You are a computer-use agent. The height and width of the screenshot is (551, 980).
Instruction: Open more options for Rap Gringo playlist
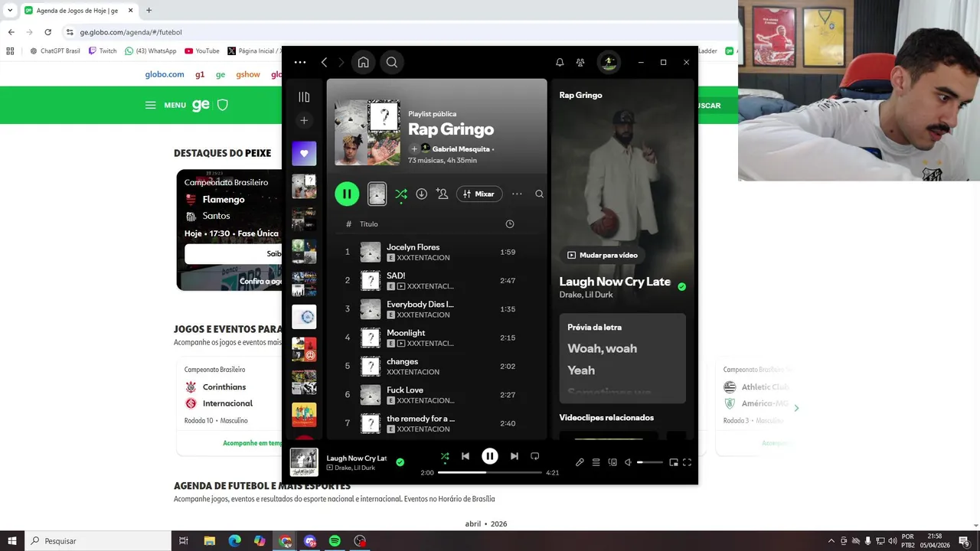pos(517,194)
